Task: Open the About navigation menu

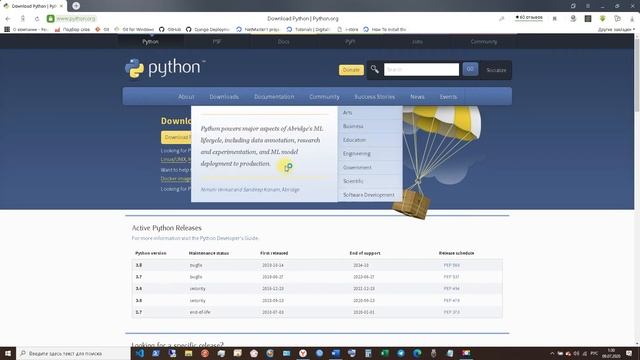Action: (x=186, y=97)
